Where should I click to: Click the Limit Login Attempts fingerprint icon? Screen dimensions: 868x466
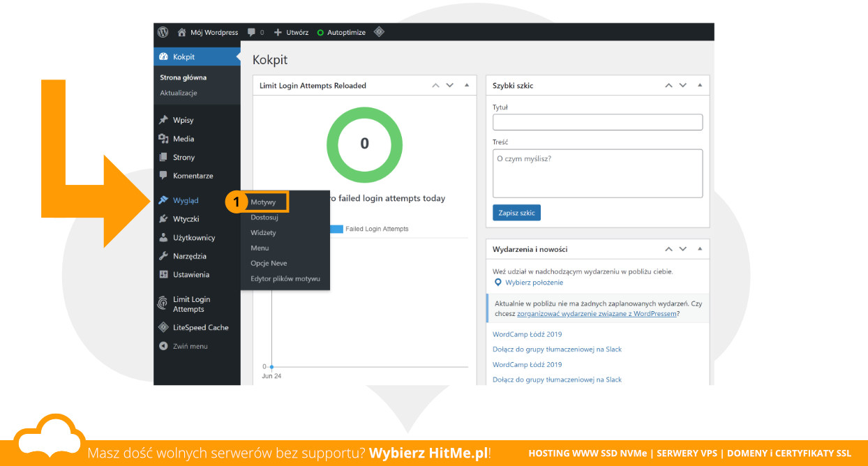[x=163, y=303]
